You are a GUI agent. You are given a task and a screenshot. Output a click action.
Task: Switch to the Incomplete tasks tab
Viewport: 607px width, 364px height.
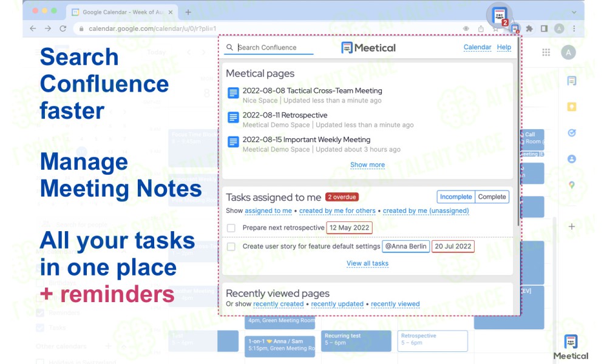(x=456, y=197)
